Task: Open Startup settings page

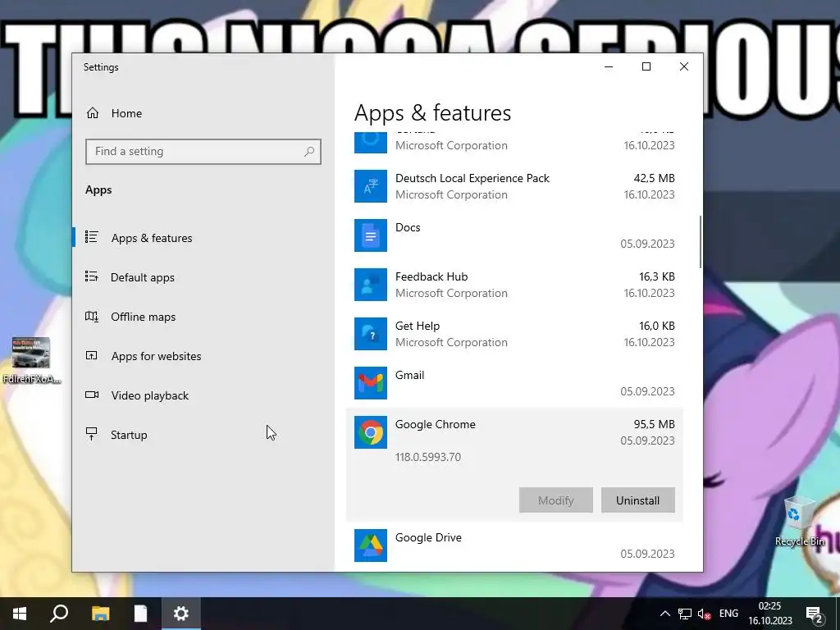Action: pos(129,435)
